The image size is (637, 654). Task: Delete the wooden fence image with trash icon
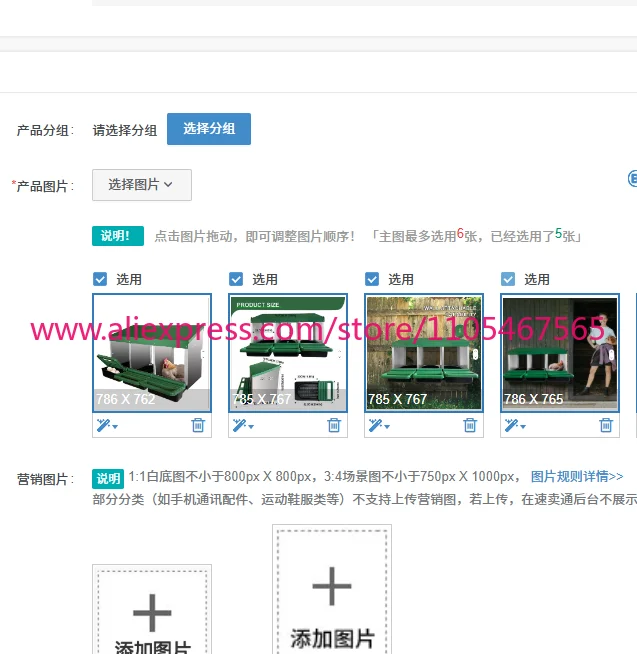[x=470, y=425]
